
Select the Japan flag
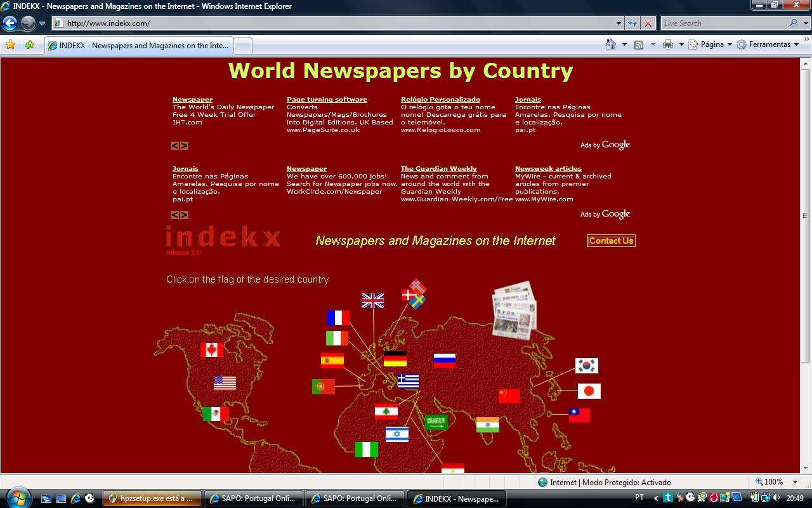[589, 391]
